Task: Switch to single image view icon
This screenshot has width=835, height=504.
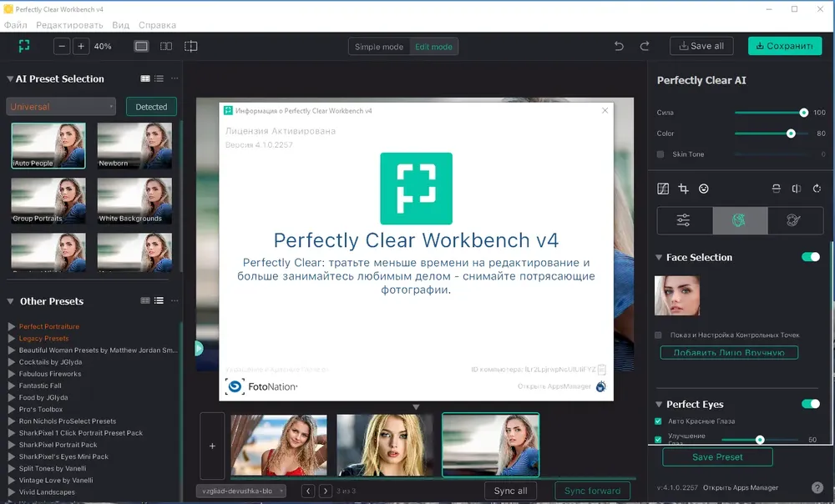Action: pos(141,46)
